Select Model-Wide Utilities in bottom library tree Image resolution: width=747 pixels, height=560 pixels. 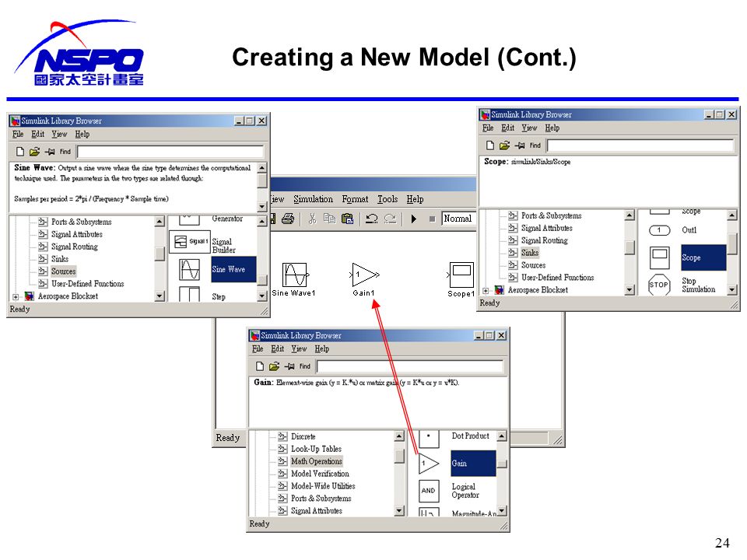[323, 486]
